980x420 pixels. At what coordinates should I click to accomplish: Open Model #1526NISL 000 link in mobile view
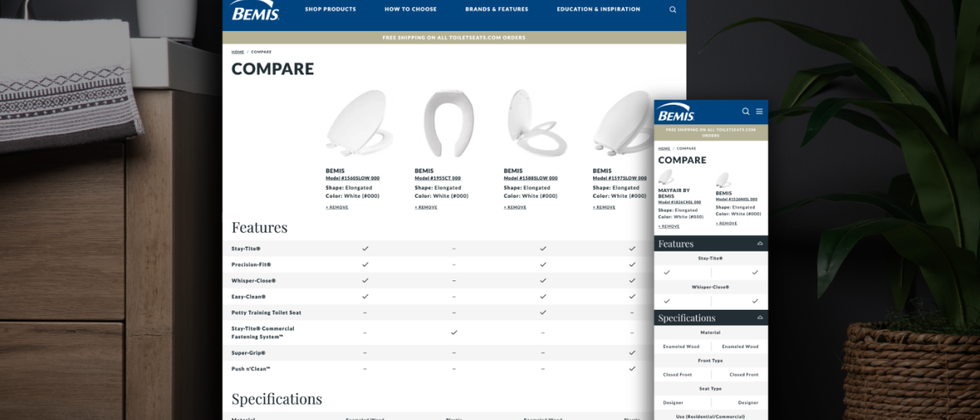coord(737,199)
